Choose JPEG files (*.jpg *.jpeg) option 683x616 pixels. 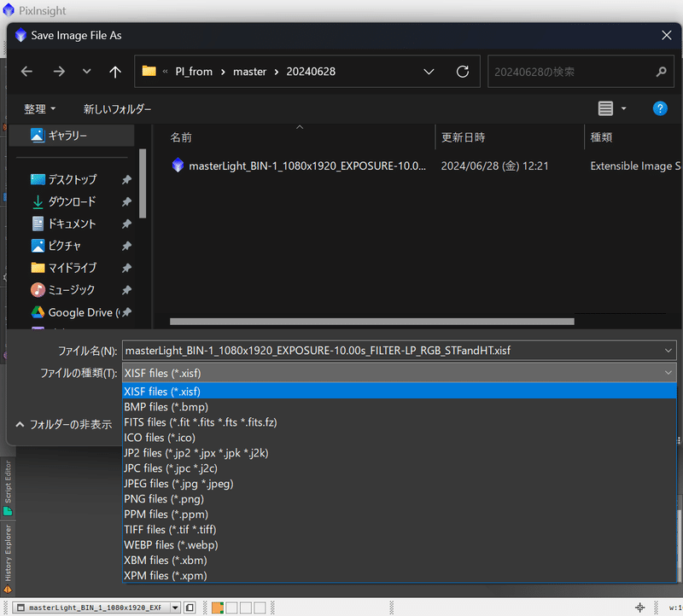(x=400, y=484)
